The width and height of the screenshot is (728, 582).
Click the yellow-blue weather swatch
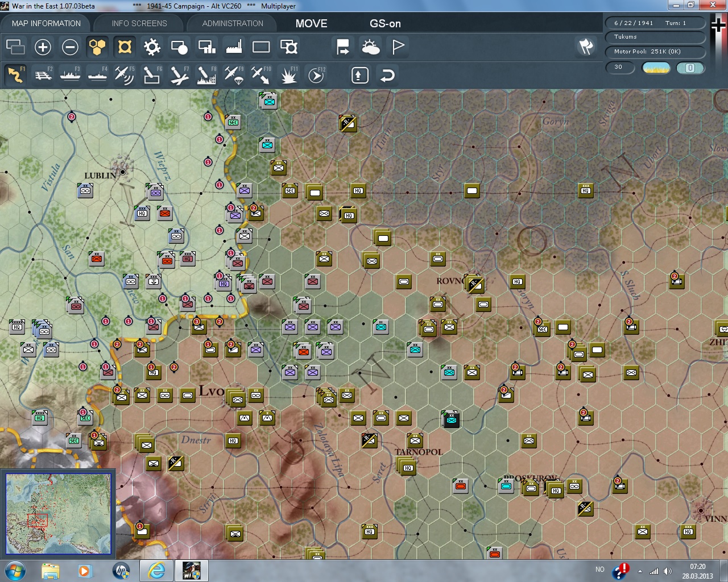(x=656, y=68)
